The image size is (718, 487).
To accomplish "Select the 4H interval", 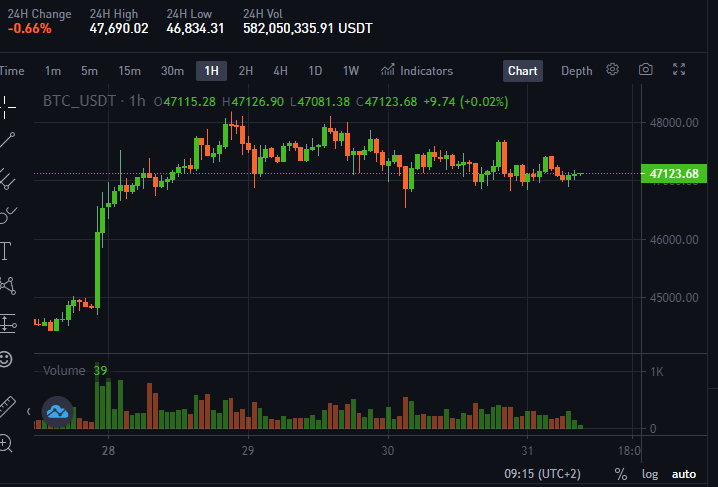I will 281,71.
